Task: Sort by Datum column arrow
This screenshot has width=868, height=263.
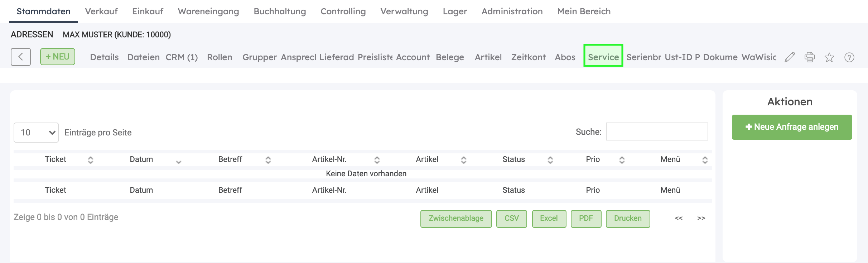Action: coord(179,162)
